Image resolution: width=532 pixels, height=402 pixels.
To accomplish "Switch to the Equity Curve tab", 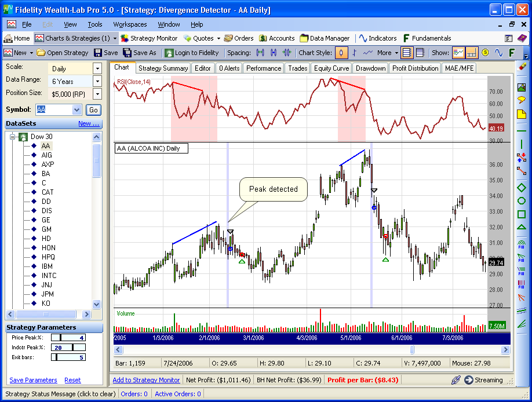I will (331, 68).
